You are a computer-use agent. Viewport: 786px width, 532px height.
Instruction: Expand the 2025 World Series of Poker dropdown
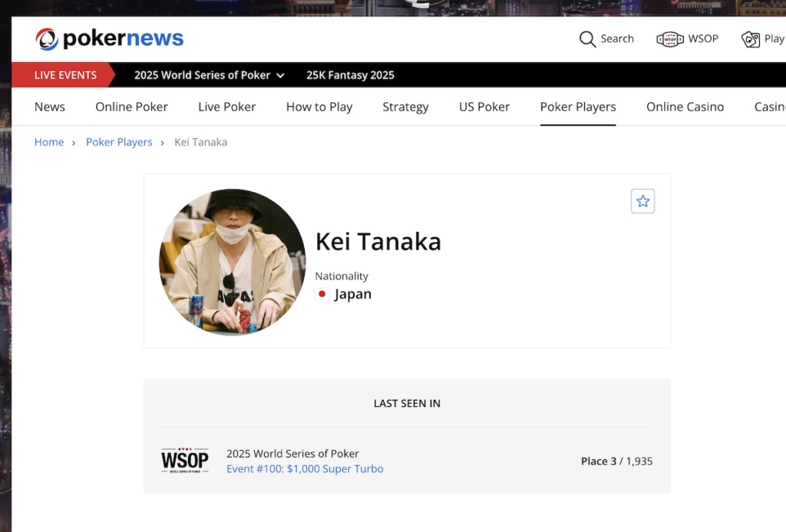tap(210, 75)
